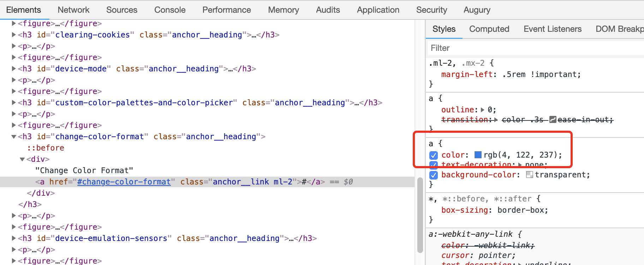Disable the background-color property checkbox
Viewport: 644px width, 265px height.
click(434, 175)
